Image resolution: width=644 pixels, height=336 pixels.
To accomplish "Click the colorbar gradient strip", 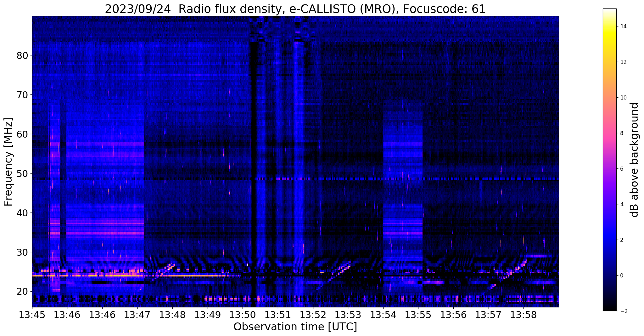I will point(609,160).
